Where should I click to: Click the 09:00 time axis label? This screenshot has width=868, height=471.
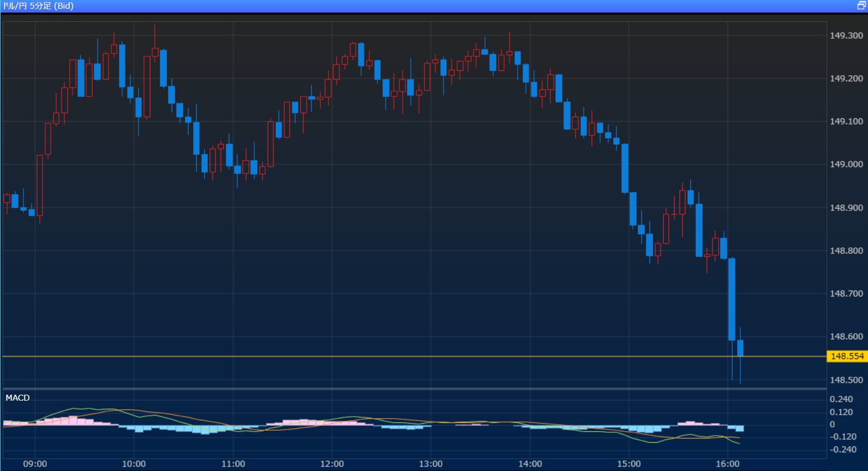click(x=35, y=464)
